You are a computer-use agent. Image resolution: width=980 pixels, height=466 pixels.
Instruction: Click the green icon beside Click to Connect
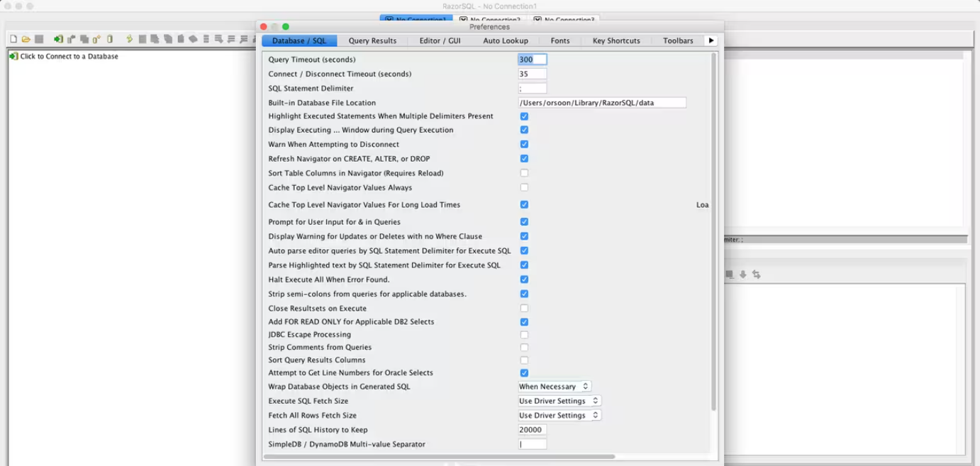click(13, 56)
